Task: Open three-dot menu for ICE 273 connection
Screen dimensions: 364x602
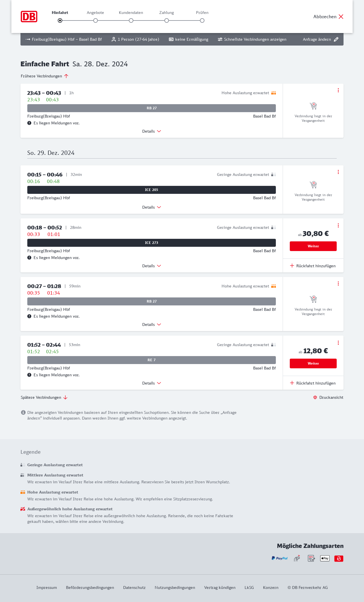Action: pyautogui.click(x=338, y=225)
